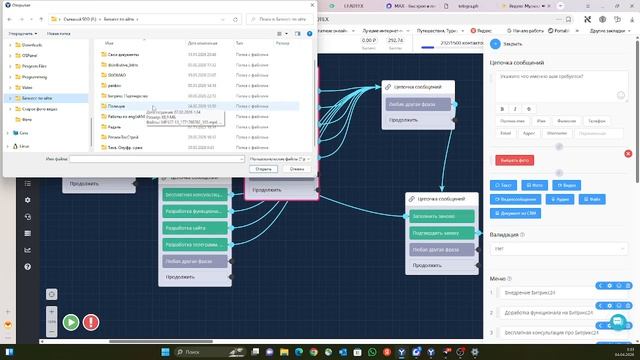
Task: Go back in the file open dialog
Action: click(x=10, y=19)
